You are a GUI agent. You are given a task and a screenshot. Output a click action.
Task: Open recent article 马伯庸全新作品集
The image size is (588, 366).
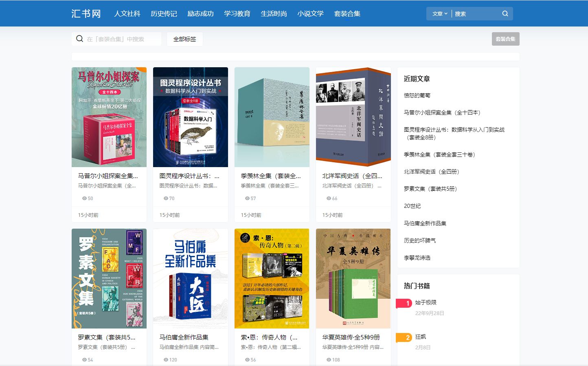click(x=425, y=223)
